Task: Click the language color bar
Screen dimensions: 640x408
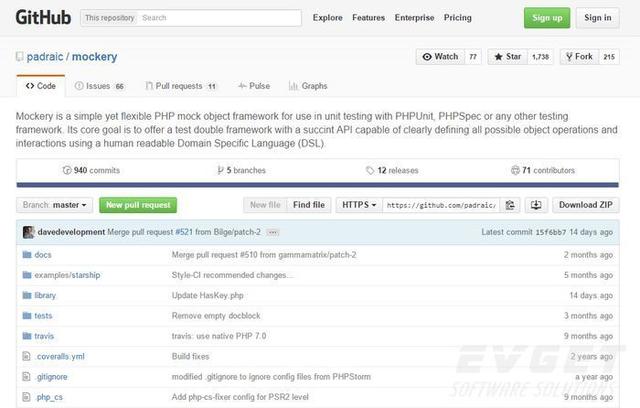Action: click(318, 185)
